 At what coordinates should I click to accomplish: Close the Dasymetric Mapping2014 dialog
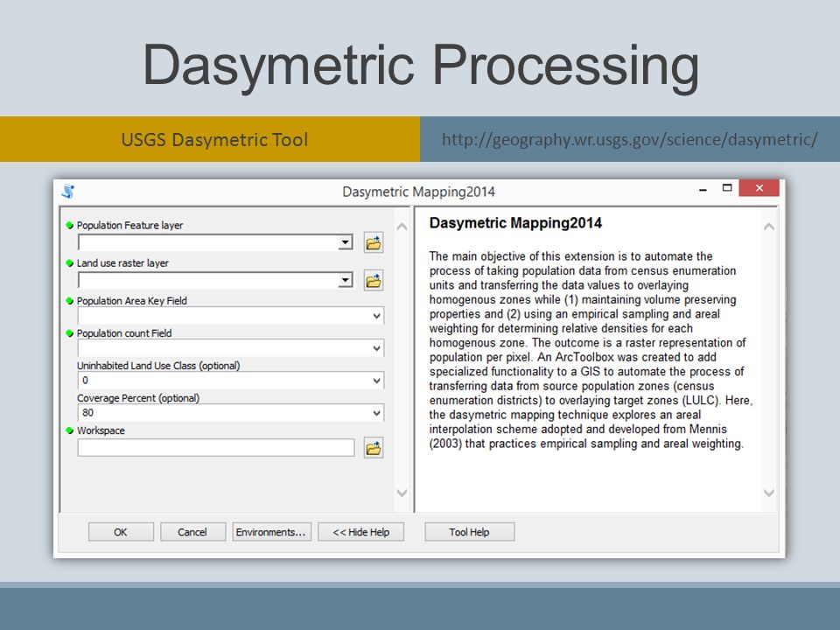pos(759,188)
